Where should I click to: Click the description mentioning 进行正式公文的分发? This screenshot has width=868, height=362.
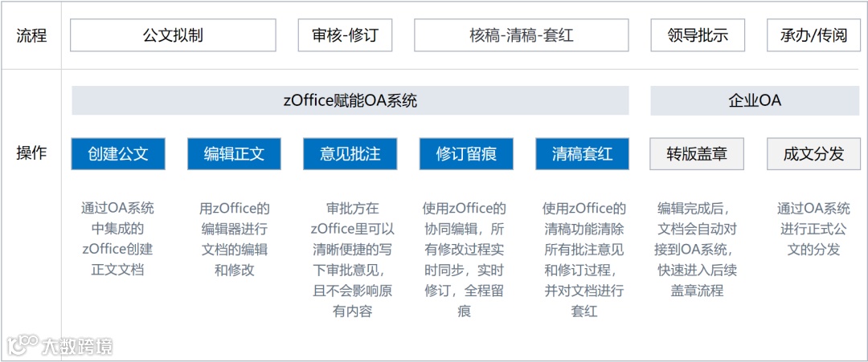point(813,229)
